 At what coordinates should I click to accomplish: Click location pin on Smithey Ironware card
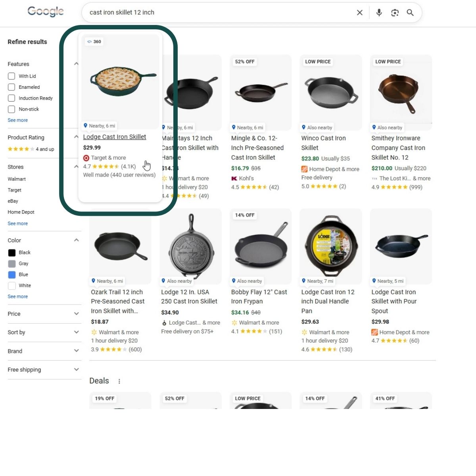[x=374, y=127]
